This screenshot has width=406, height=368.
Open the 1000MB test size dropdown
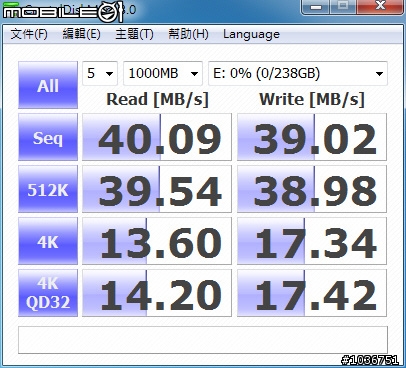(x=163, y=73)
